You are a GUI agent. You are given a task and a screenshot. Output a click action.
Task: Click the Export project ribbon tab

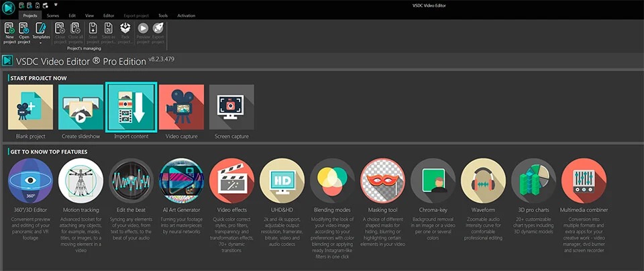click(x=137, y=15)
